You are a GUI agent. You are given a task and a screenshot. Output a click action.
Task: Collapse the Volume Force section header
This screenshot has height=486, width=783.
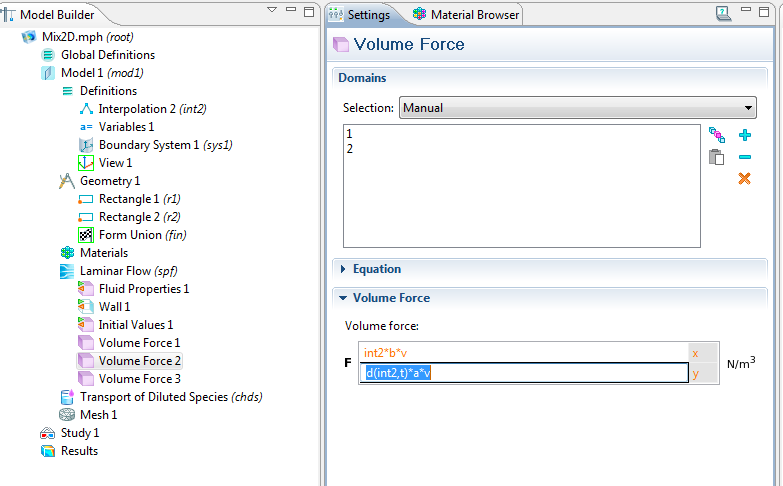[391, 297]
